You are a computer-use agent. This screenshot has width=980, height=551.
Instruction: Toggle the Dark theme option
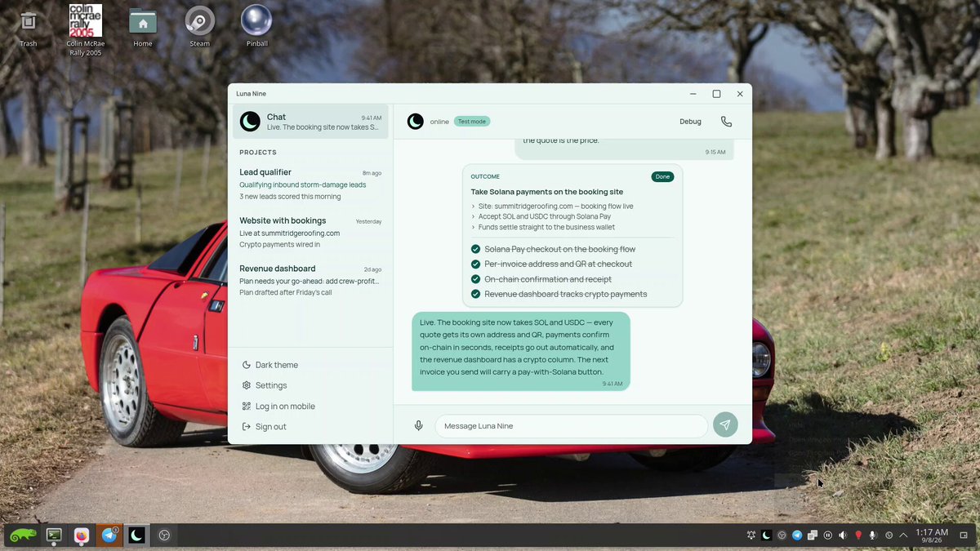pyautogui.click(x=270, y=365)
